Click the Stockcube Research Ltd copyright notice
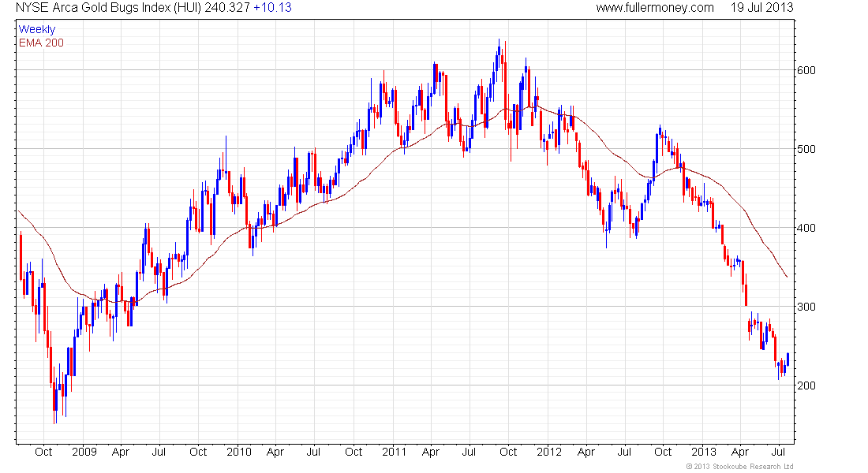Viewport: 868px width, 473px height. click(x=739, y=467)
